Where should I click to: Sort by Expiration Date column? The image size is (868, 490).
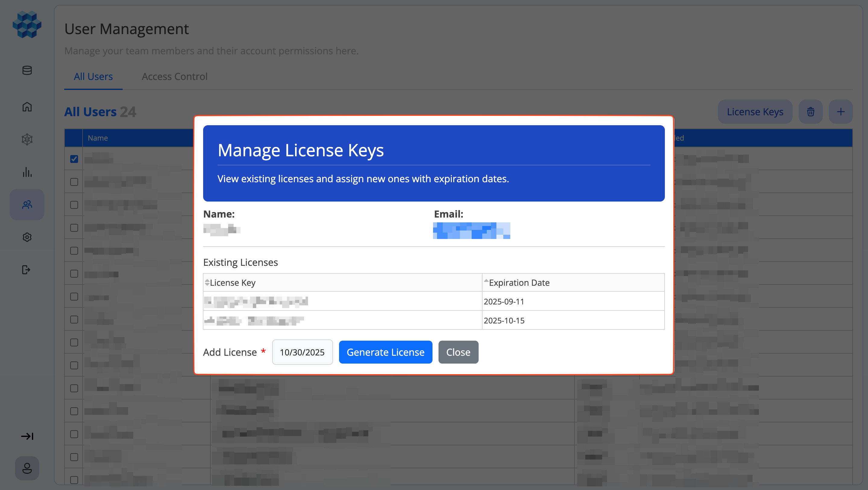pos(519,283)
